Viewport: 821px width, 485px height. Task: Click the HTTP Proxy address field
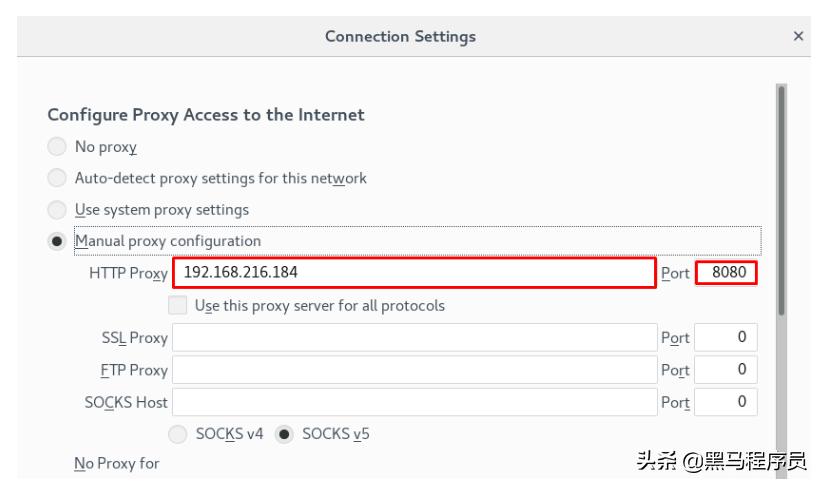414,272
